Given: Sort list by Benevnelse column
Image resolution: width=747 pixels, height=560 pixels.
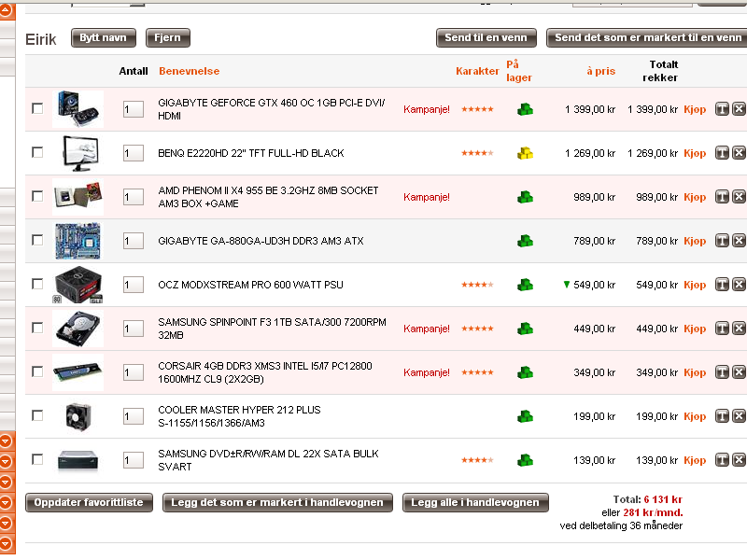Looking at the screenshot, I should coord(190,71).
